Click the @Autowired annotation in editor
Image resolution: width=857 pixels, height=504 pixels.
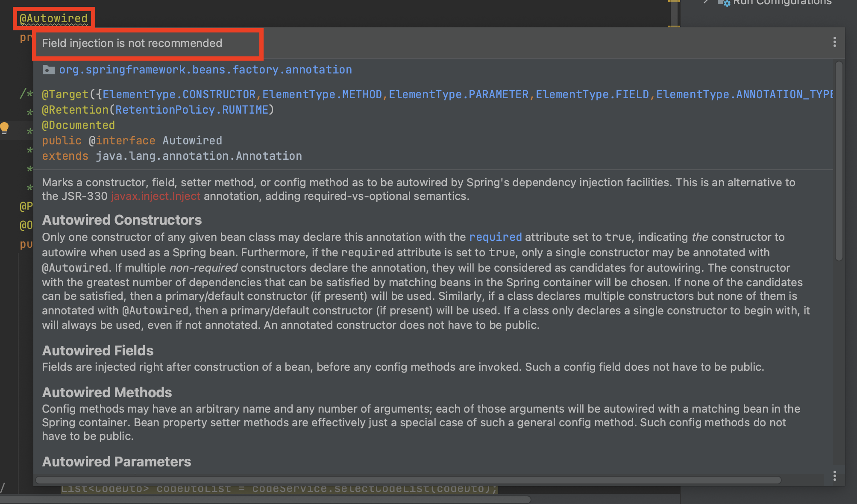(54, 18)
